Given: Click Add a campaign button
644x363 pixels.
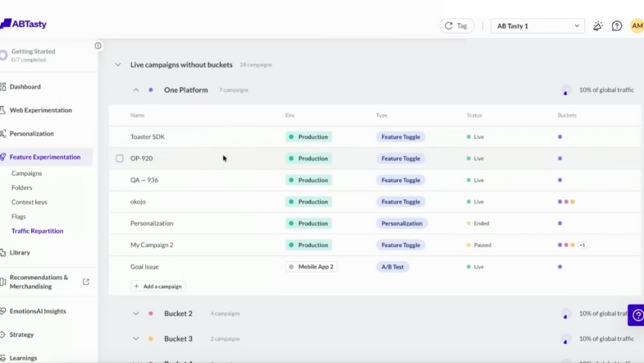Looking at the screenshot, I should coord(158,287).
